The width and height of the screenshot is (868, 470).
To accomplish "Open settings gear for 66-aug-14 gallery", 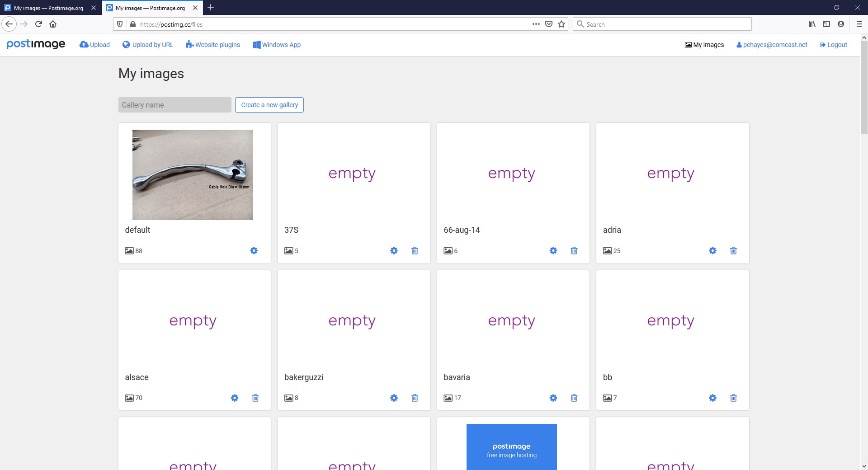I will click(x=553, y=250).
